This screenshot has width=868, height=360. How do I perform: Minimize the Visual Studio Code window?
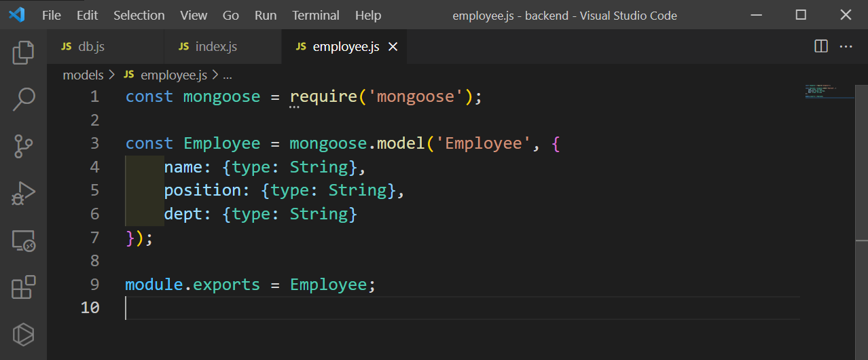click(757, 15)
